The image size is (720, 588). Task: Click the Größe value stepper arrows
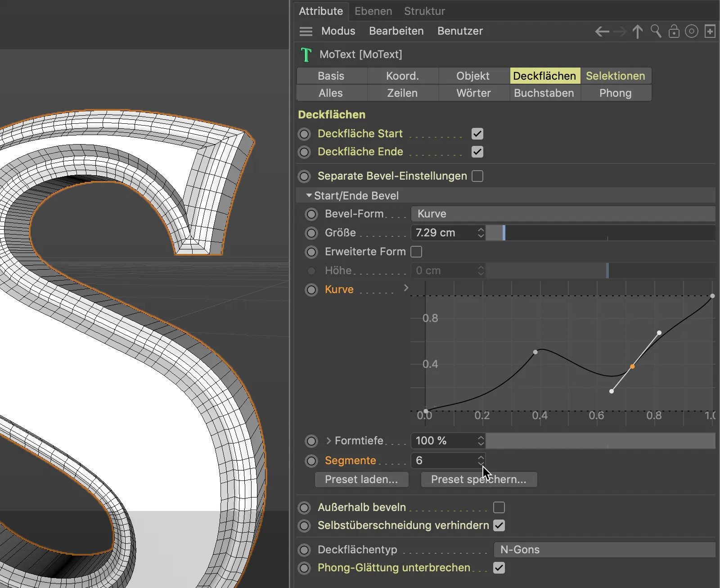(481, 233)
